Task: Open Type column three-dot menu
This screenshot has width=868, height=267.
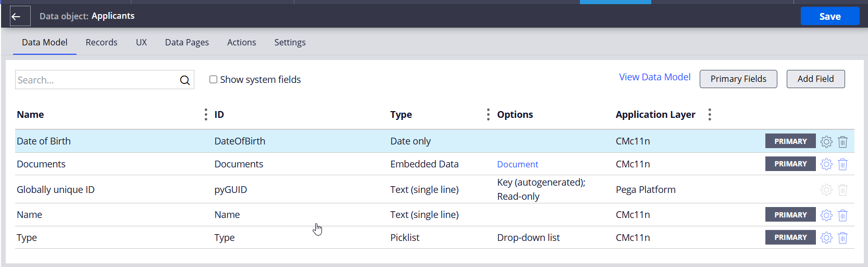Action: tap(488, 115)
